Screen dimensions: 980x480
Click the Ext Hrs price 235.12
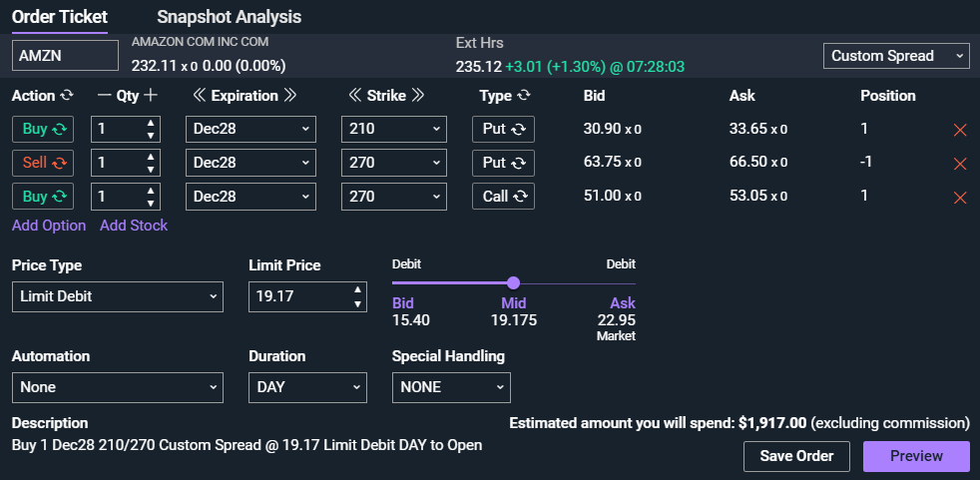(x=479, y=66)
